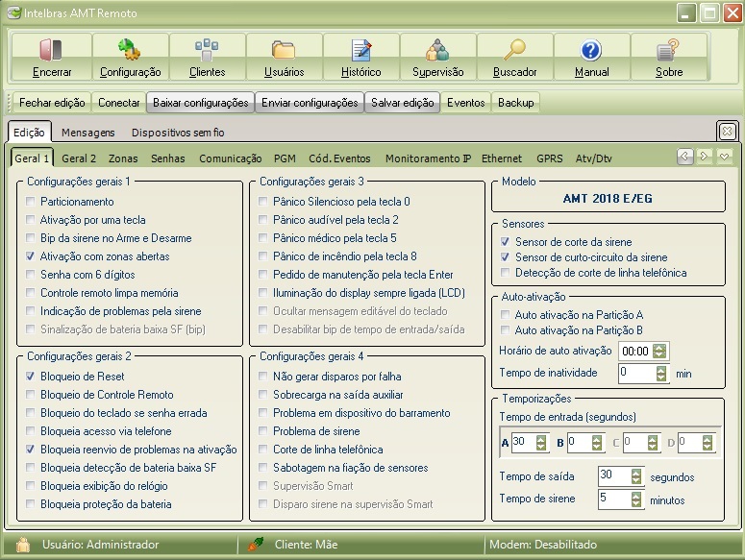Click the tab scroll left arrow
This screenshot has width=745, height=560.
click(684, 157)
